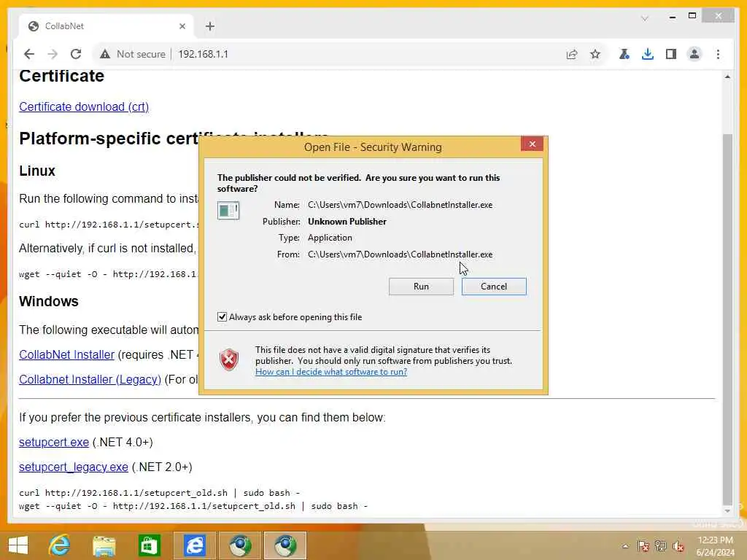Click Run in the Security Warning dialog
Viewport: 747px width, 560px height.
421,286
